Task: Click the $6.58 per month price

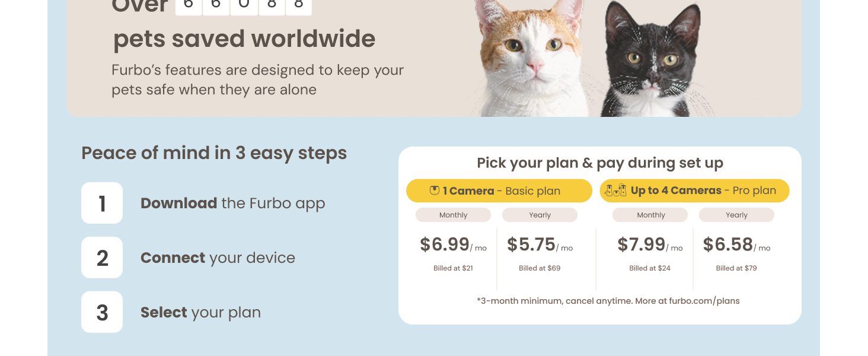Action: 736,244
